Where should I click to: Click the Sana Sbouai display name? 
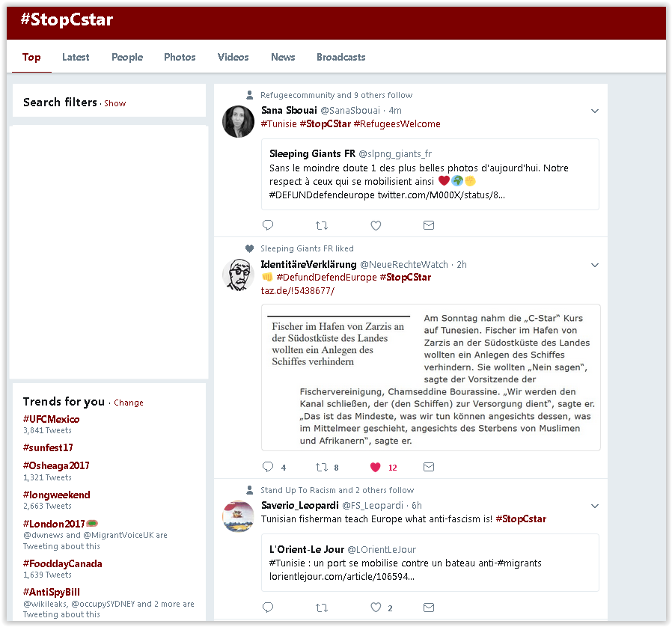point(289,110)
